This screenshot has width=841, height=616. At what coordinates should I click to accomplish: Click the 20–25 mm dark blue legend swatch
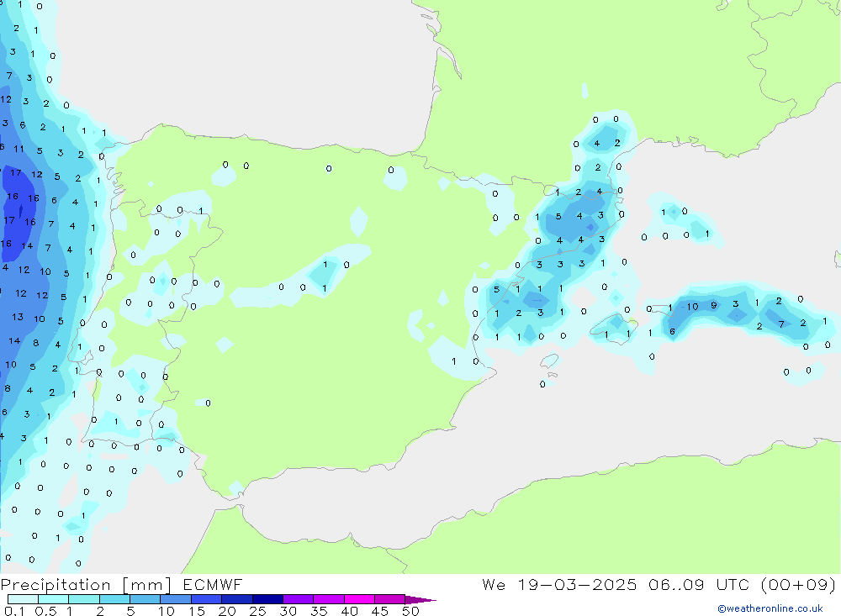pyautogui.click(x=236, y=599)
